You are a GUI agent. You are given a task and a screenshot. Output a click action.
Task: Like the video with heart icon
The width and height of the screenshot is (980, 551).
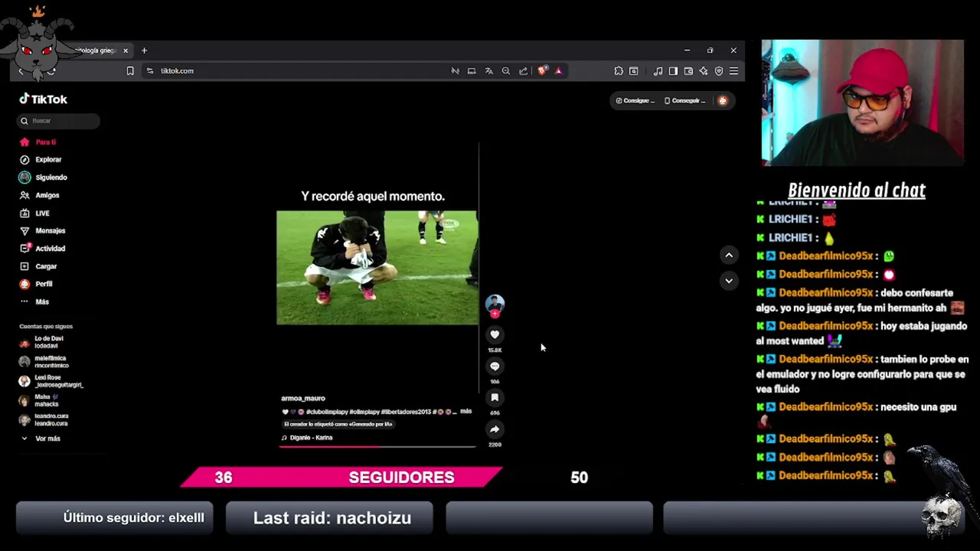(x=495, y=334)
